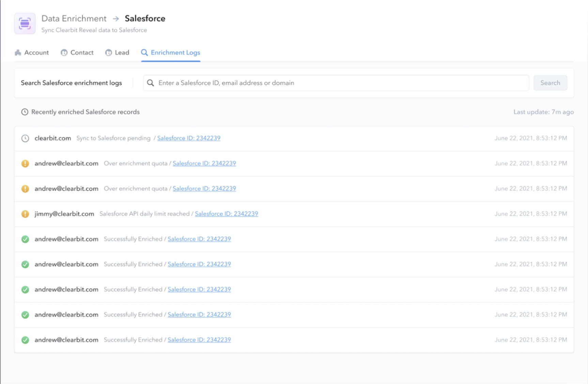Select the Enrichment Logs tab
The height and width of the screenshot is (384, 588).
pos(171,52)
